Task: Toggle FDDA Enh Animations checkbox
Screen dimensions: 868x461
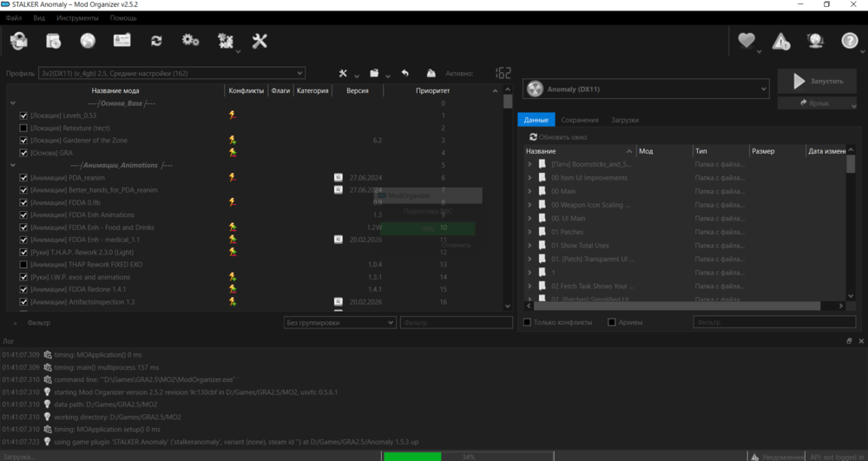Action: [23, 214]
